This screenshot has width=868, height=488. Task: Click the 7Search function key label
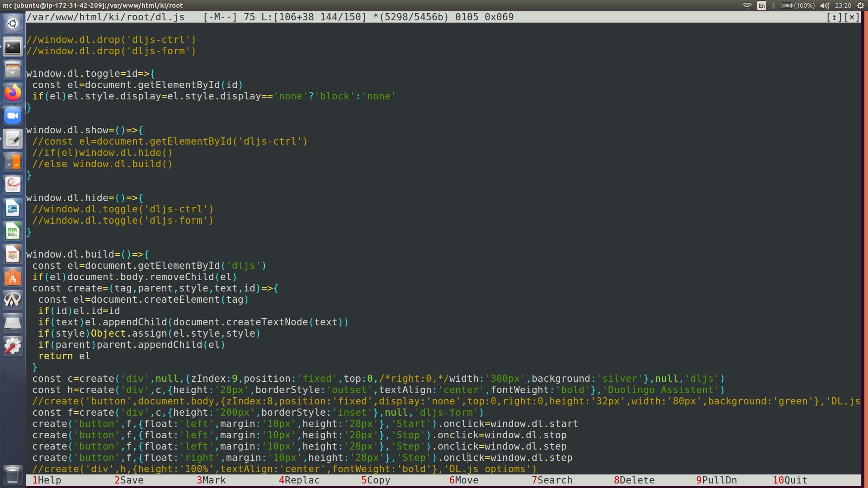tap(552, 480)
